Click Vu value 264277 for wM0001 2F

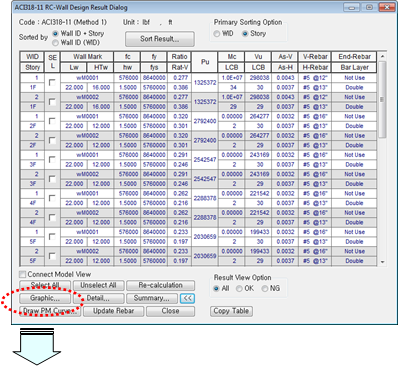[x=259, y=116]
